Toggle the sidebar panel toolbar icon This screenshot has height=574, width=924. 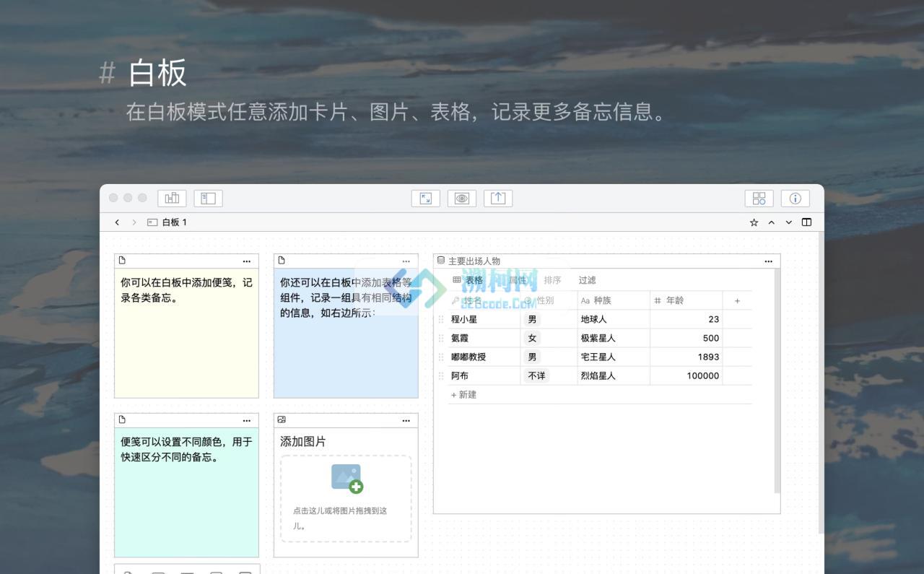(x=208, y=198)
